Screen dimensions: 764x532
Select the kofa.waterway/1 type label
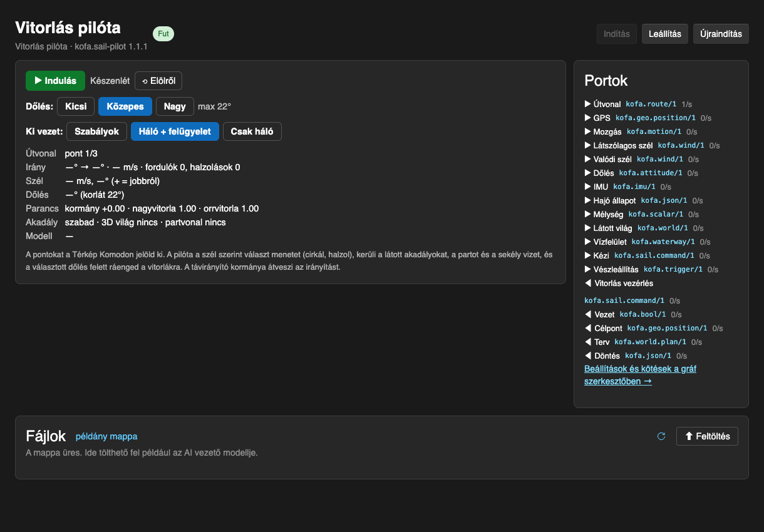(663, 242)
